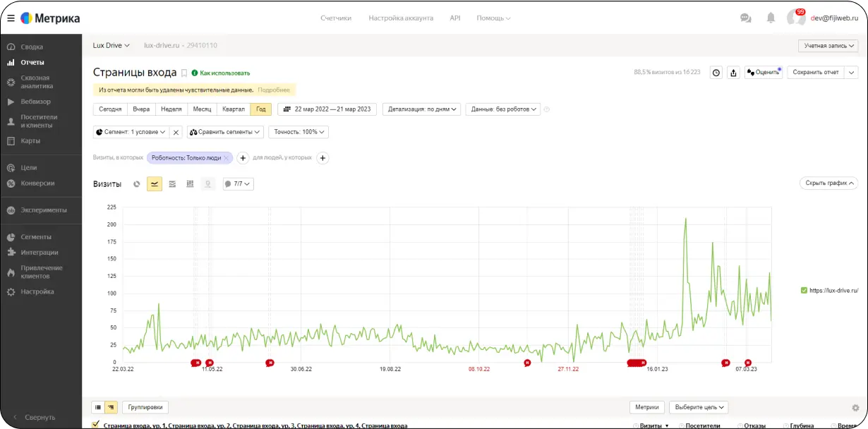Open the date range 22 мар 2022 picker
This screenshot has height=429, width=868.
coord(327,109)
